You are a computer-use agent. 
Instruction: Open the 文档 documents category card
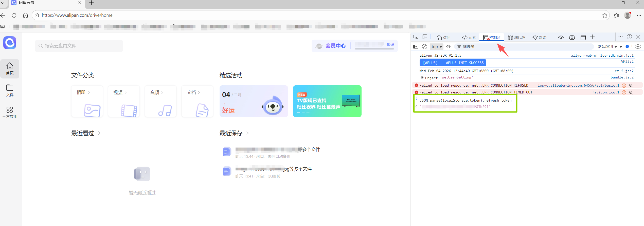click(197, 101)
